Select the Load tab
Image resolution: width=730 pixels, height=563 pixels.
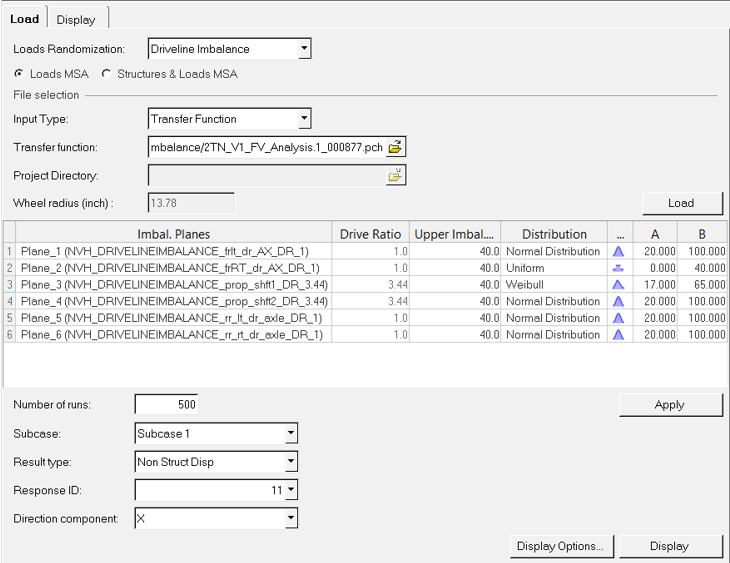[x=25, y=19]
